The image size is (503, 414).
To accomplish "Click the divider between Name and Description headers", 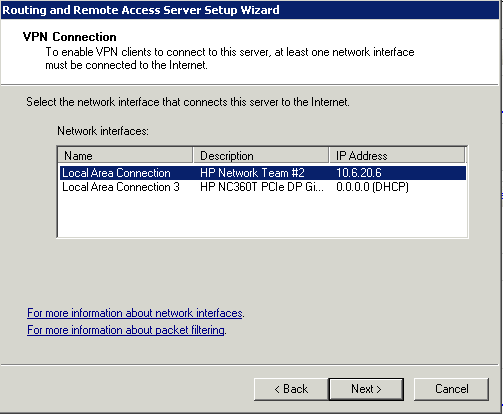I will [x=193, y=156].
